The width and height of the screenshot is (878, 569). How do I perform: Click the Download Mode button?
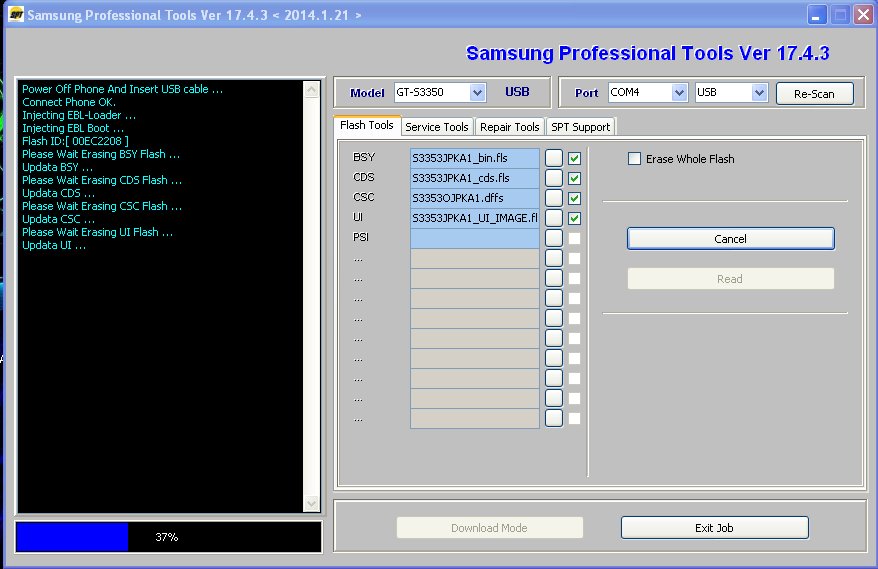pyautogui.click(x=489, y=528)
